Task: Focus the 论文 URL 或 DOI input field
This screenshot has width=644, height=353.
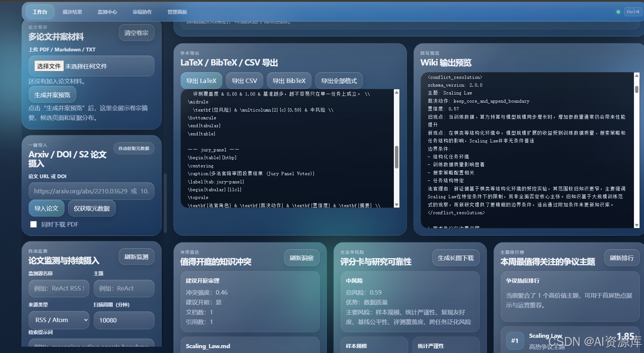Action: coord(91,191)
